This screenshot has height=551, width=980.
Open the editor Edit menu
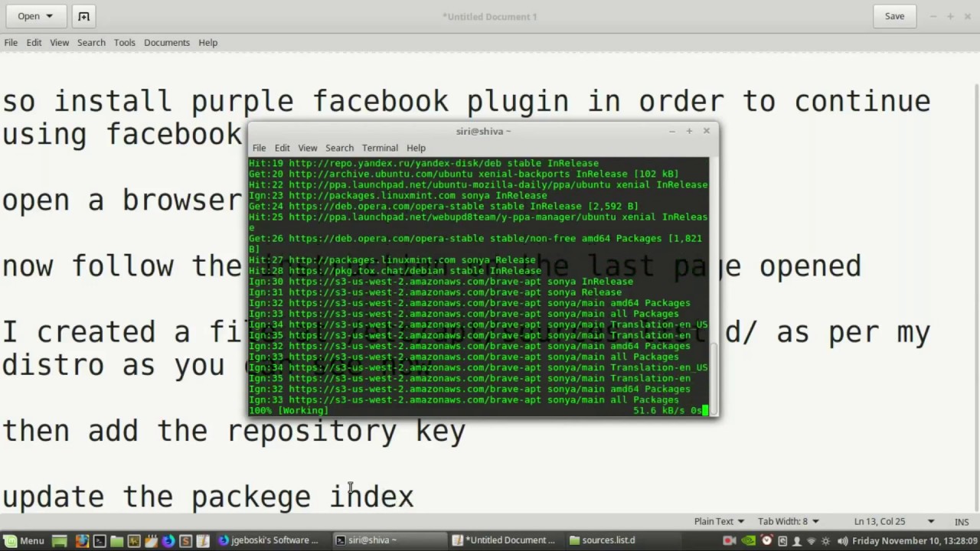pos(34,42)
